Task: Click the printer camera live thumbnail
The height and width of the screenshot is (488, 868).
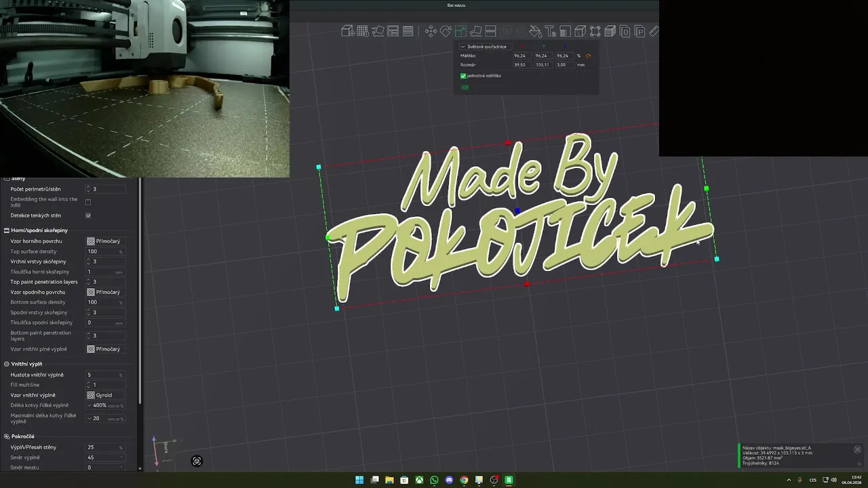Action: coord(144,88)
